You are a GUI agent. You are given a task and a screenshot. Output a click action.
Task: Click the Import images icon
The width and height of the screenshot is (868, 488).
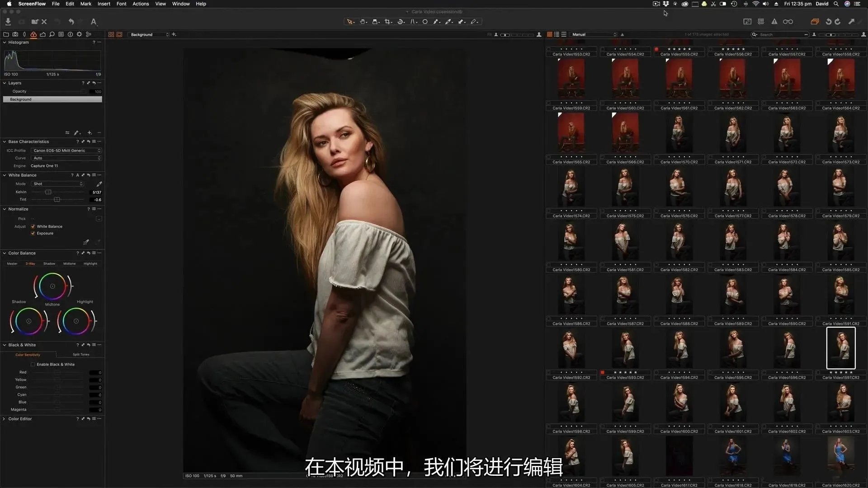[8, 21]
